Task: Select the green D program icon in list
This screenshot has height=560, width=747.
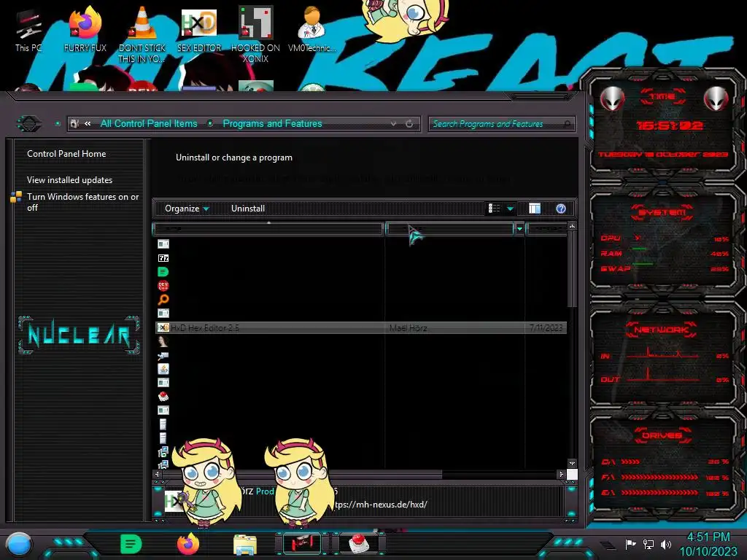Action: coord(163,272)
